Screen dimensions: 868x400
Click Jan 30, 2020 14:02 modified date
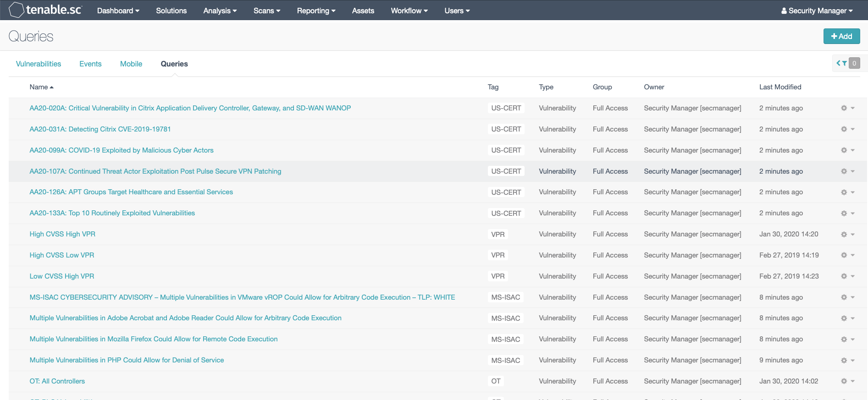(789, 381)
